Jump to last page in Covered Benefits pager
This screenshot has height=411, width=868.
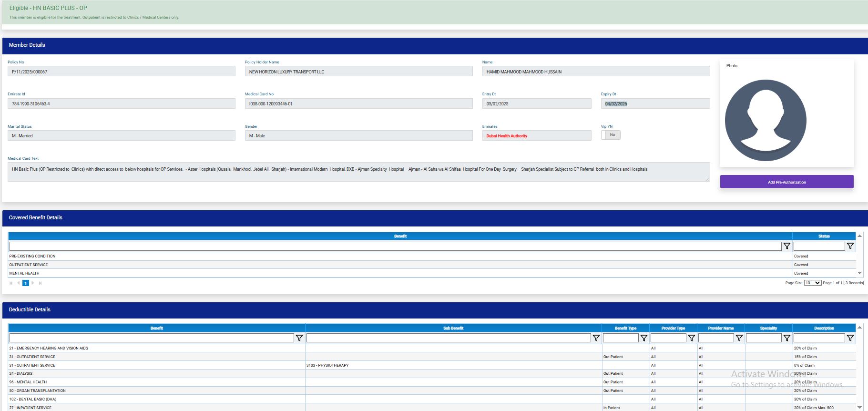pos(41,283)
